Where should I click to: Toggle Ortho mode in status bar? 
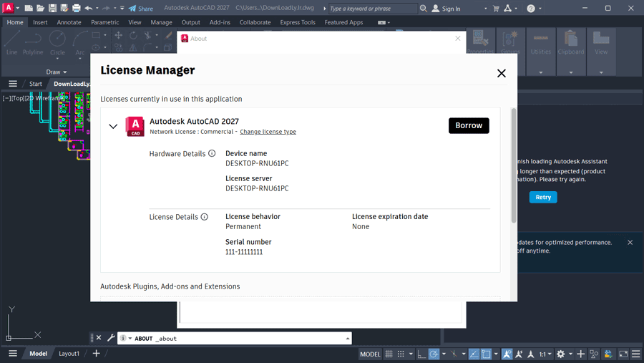[421, 354]
